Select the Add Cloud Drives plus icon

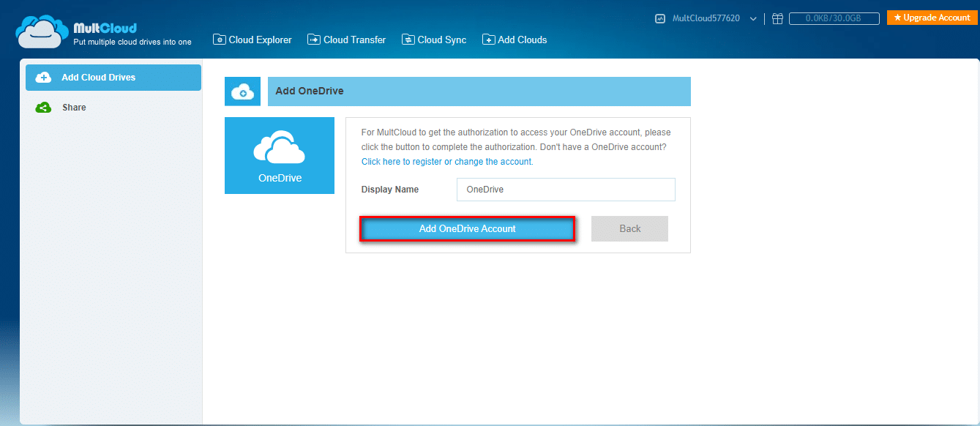tap(45, 77)
